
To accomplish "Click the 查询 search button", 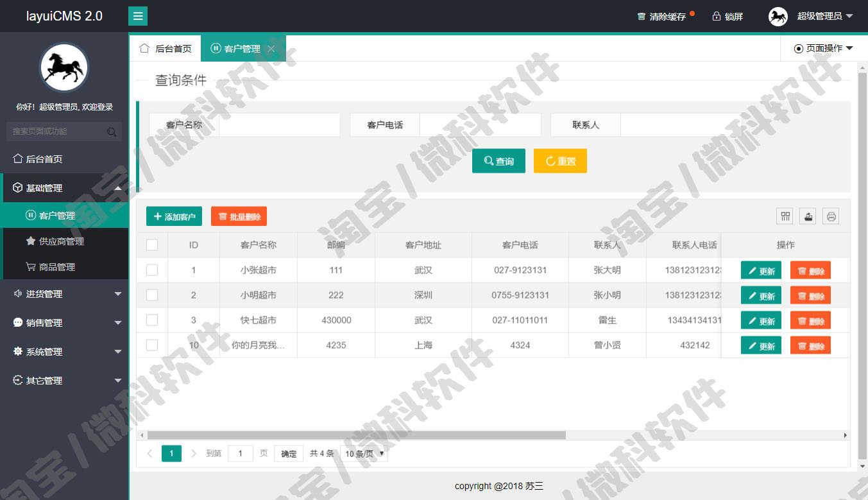I will [498, 161].
